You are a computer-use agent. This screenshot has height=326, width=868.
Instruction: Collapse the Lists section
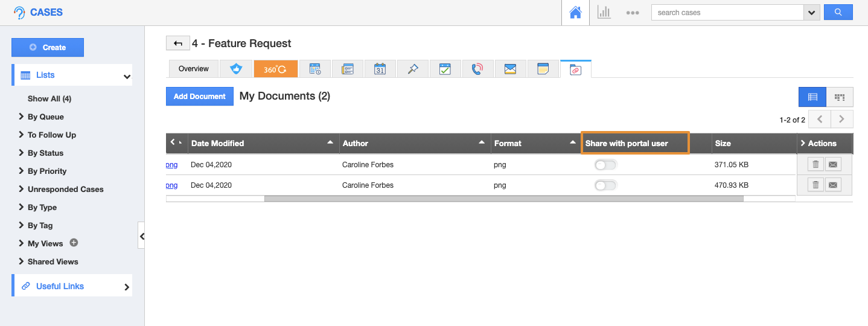coord(127,76)
